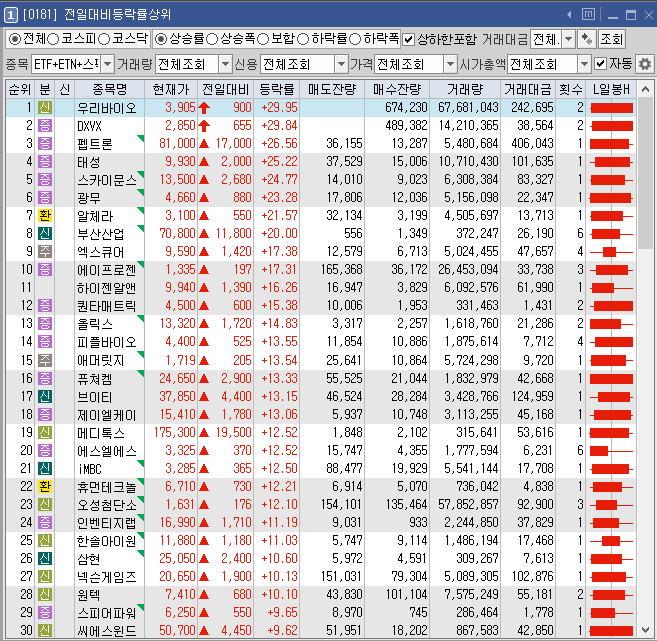Click the scroll down arrow of list
Screen dimensions: 657x641
click(645, 630)
